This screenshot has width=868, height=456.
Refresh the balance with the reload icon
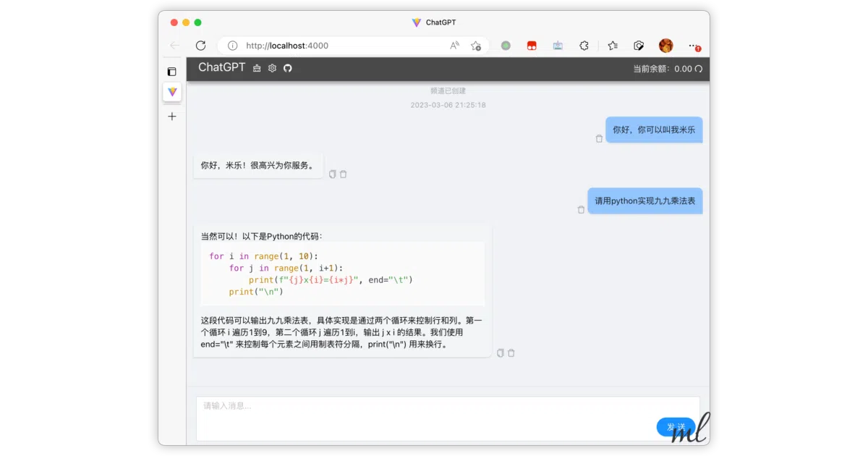tap(698, 69)
